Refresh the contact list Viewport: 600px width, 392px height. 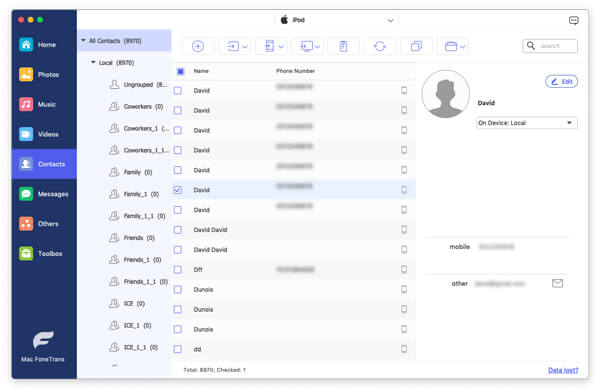[x=380, y=46]
